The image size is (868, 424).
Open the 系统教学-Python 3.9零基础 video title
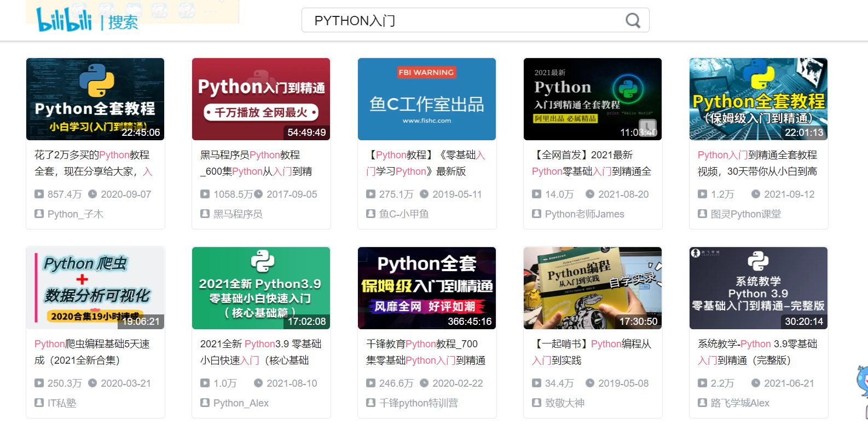[757, 352]
